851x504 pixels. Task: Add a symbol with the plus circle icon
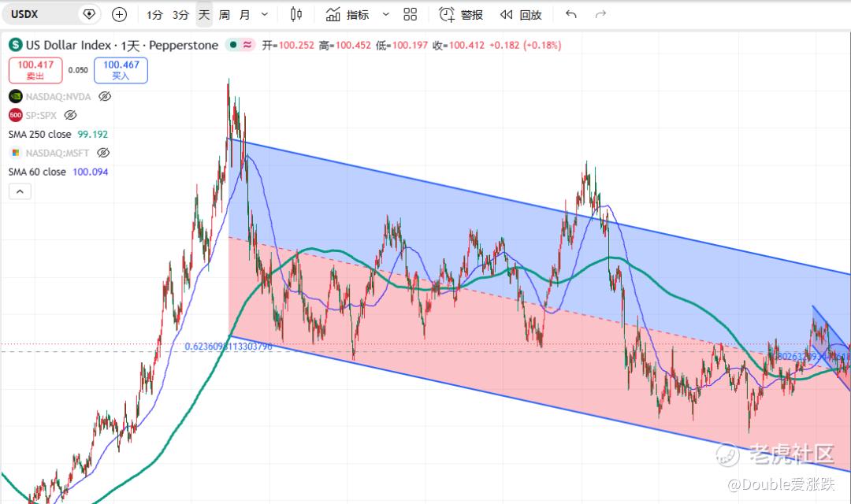[119, 15]
